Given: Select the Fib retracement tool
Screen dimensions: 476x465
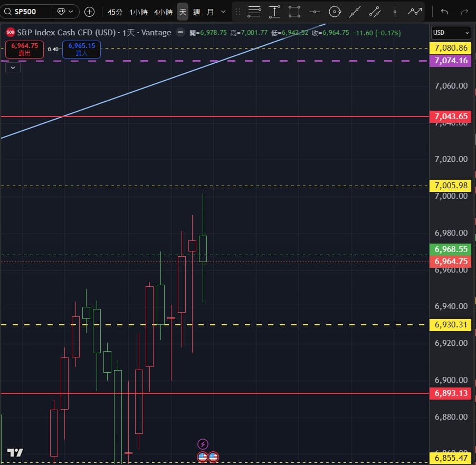Looking at the screenshot, I should coord(254,12).
